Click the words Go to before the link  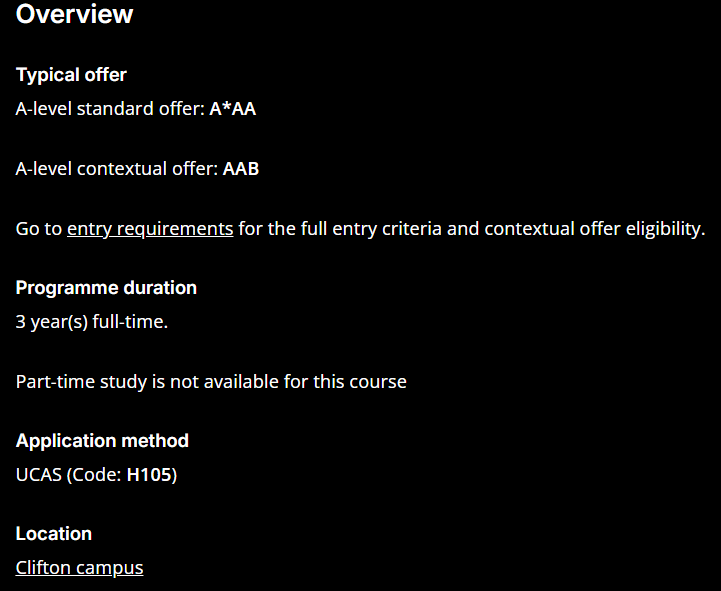(39, 229)
